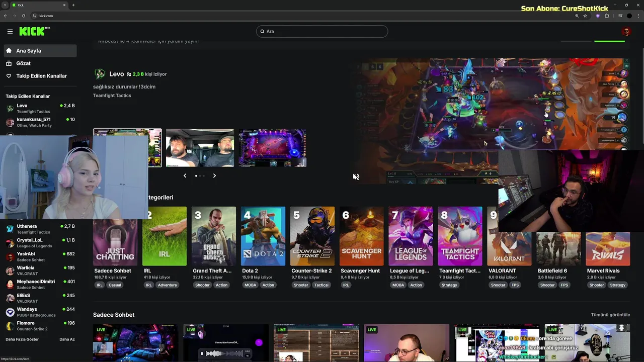Click the Sadece Sohbet category title
This screenshot has height=362, width=644.
pos(113,270)
